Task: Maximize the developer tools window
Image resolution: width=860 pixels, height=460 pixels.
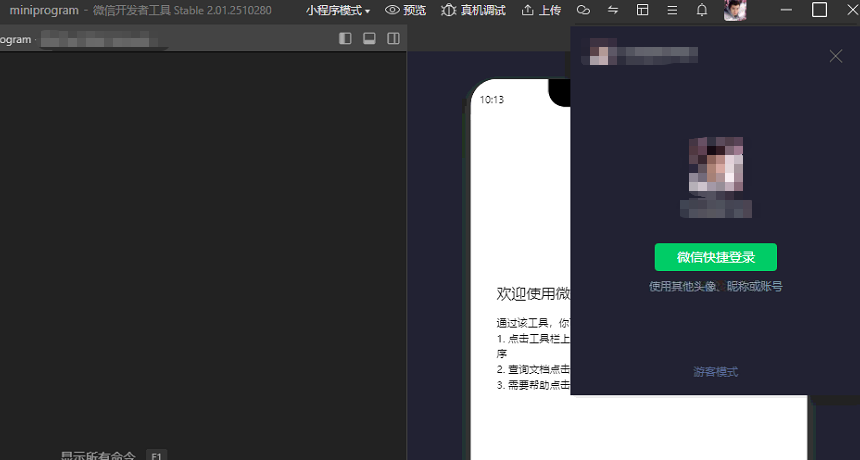Action: pos(819,10)
